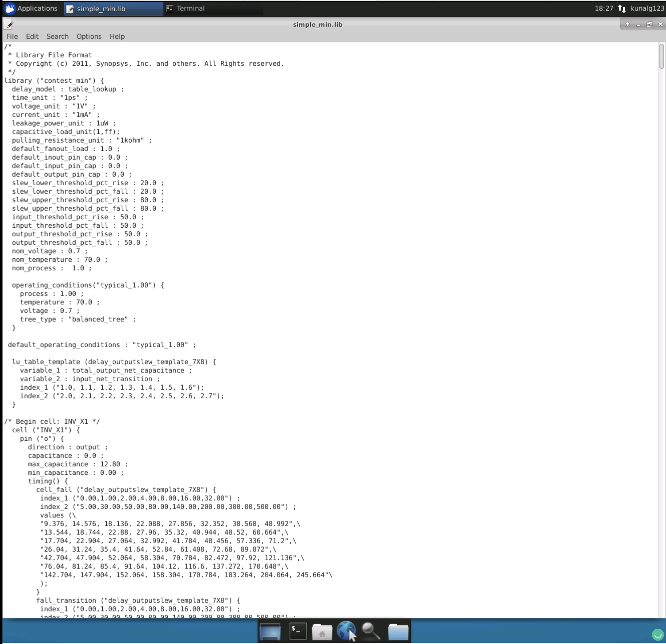Open the Applications menu
This screenshot has height=644, width=666.
coord(32,9)
